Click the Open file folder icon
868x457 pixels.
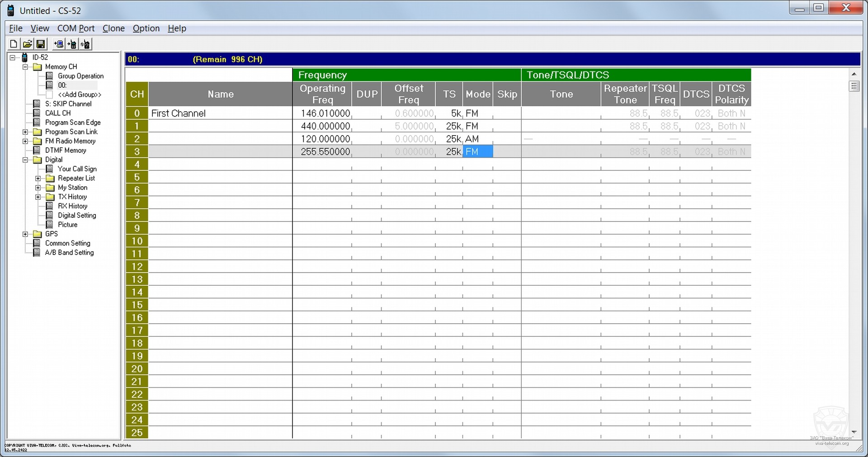[x=27, y=44]
